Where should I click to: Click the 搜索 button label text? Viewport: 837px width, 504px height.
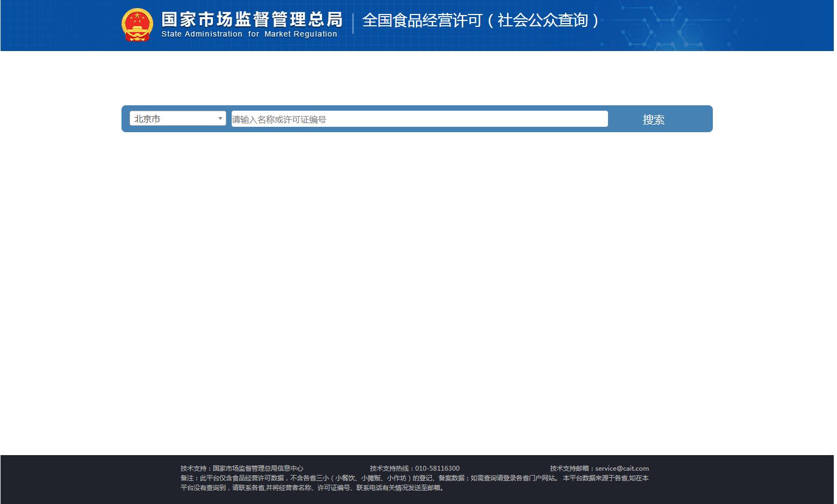click(x=653, y=119)
